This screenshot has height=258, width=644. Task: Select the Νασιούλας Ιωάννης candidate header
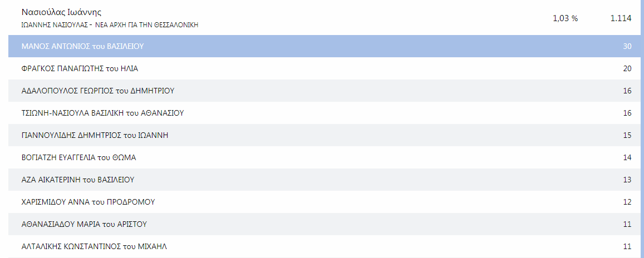(62, 12)
